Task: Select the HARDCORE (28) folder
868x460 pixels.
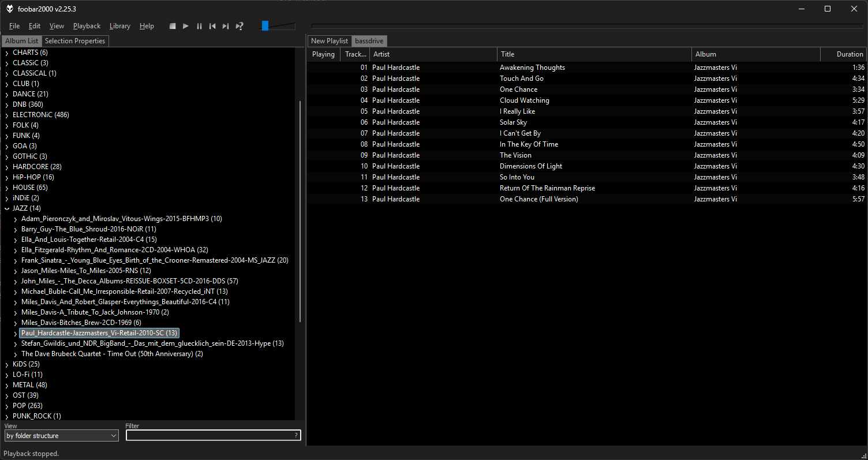Action: 37,167
